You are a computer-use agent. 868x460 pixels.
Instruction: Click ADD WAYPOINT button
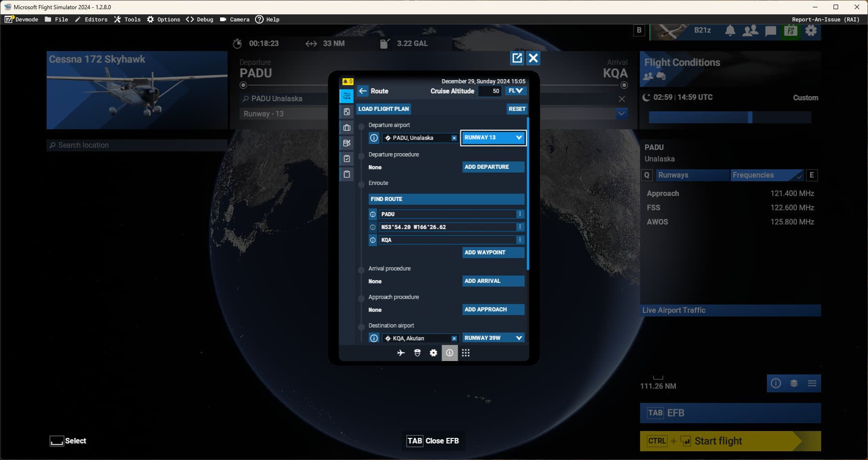(x=493, y=253)
